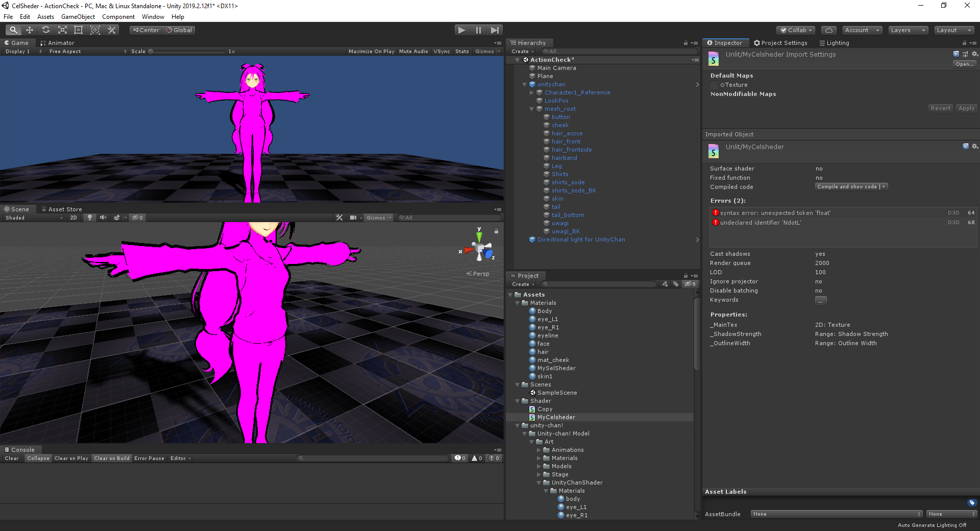Switch to the Lighting tab
Viewport: 980px width, 531px height.
pyautogui.click(x=834, y=43)
